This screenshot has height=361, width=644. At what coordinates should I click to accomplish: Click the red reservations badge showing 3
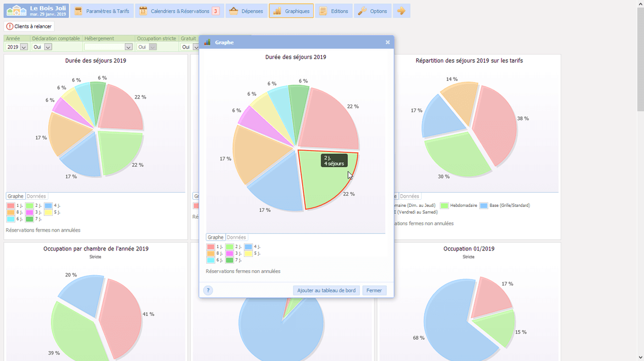pos(215,11)
